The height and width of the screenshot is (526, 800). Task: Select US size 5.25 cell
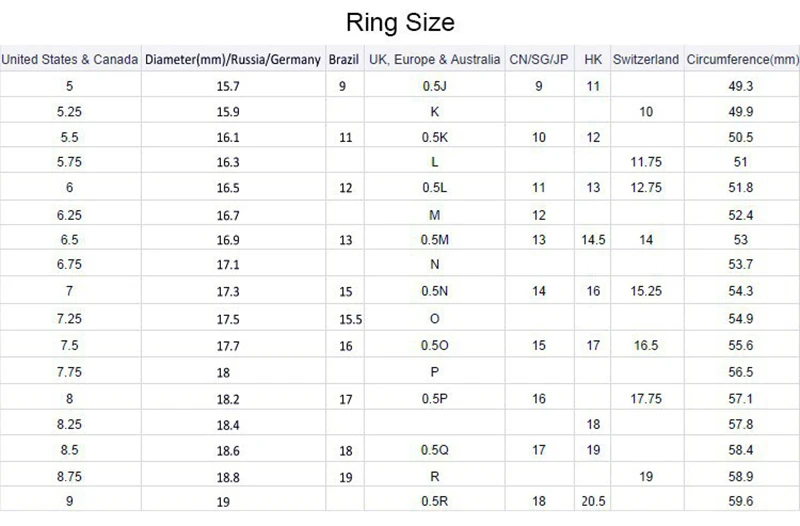[x=69, y=112]
